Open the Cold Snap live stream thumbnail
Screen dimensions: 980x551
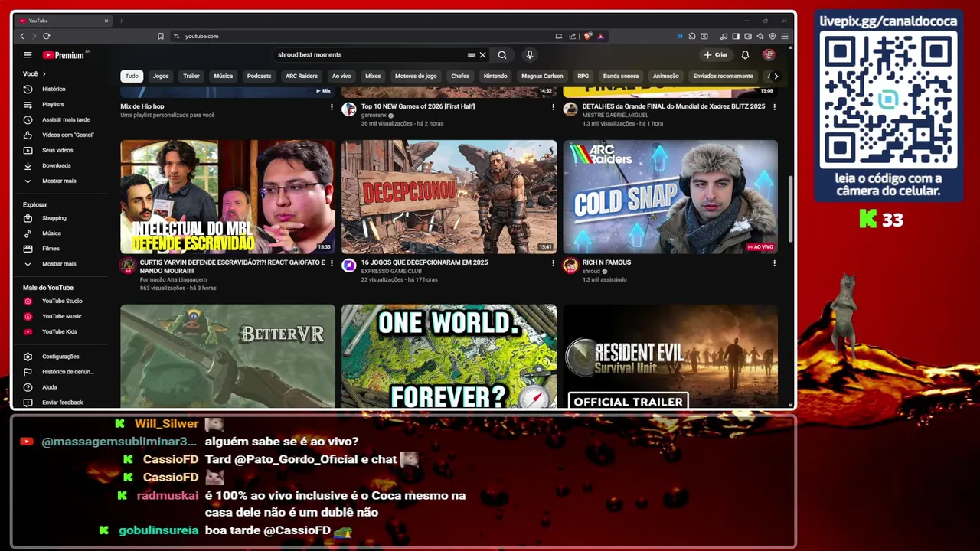(670, 197)
